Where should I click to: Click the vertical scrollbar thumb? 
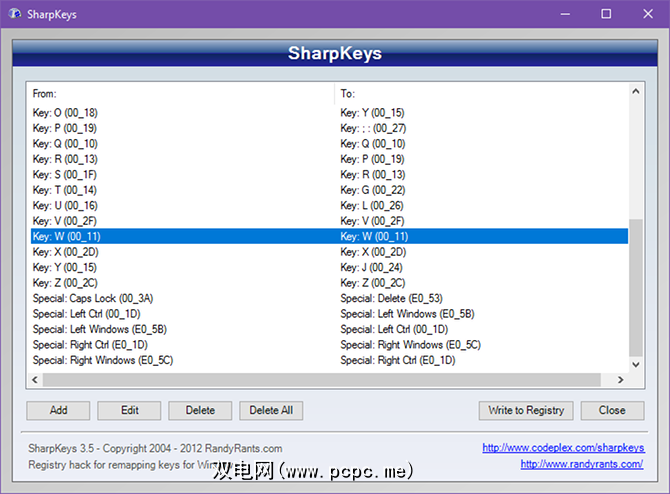pos(636,288)
